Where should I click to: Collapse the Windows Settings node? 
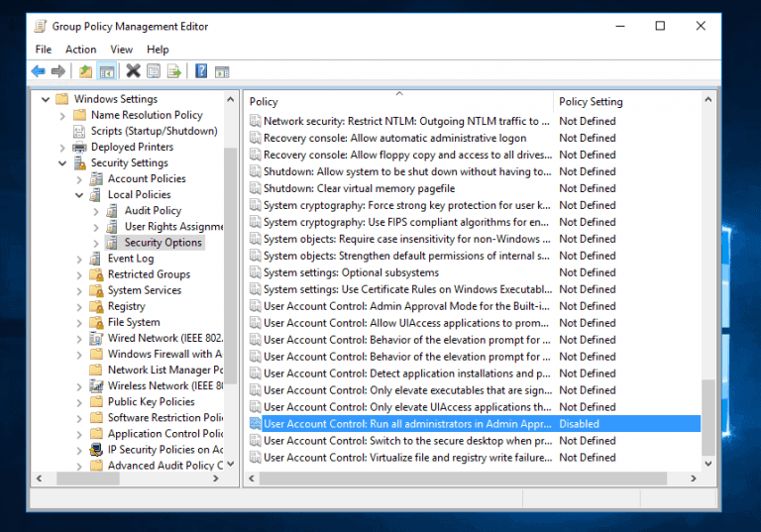tap(46, 99)
